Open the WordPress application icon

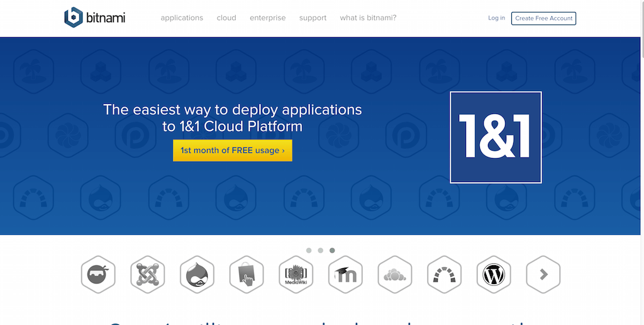(x=494, y=275)
